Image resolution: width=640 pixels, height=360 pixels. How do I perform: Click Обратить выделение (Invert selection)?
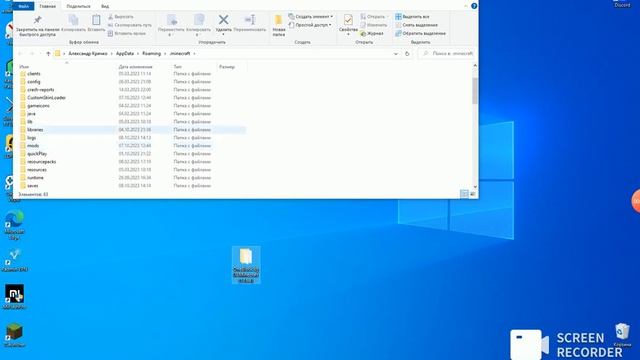[420, 33]
